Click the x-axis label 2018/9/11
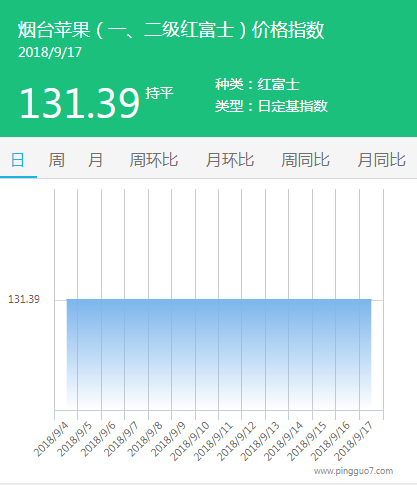Image resolution: width=417 pixels, height=485 pixels. tap(214, 441)
